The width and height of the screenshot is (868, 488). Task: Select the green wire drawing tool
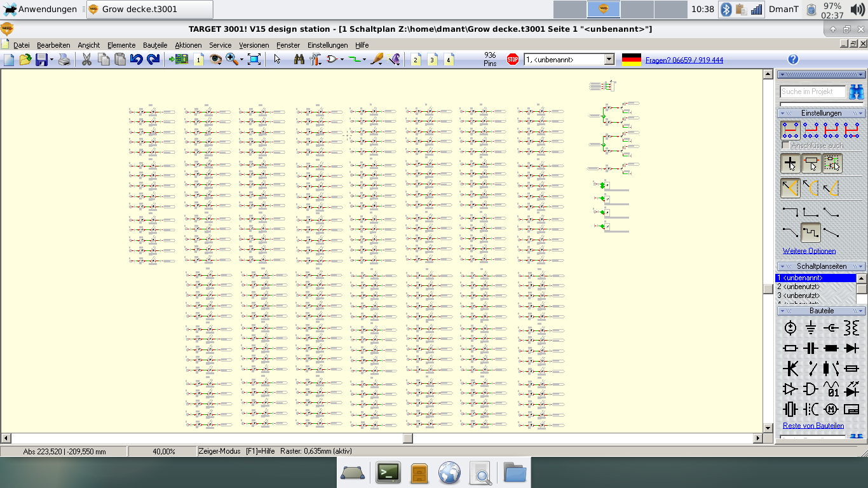tap(355, 60)
